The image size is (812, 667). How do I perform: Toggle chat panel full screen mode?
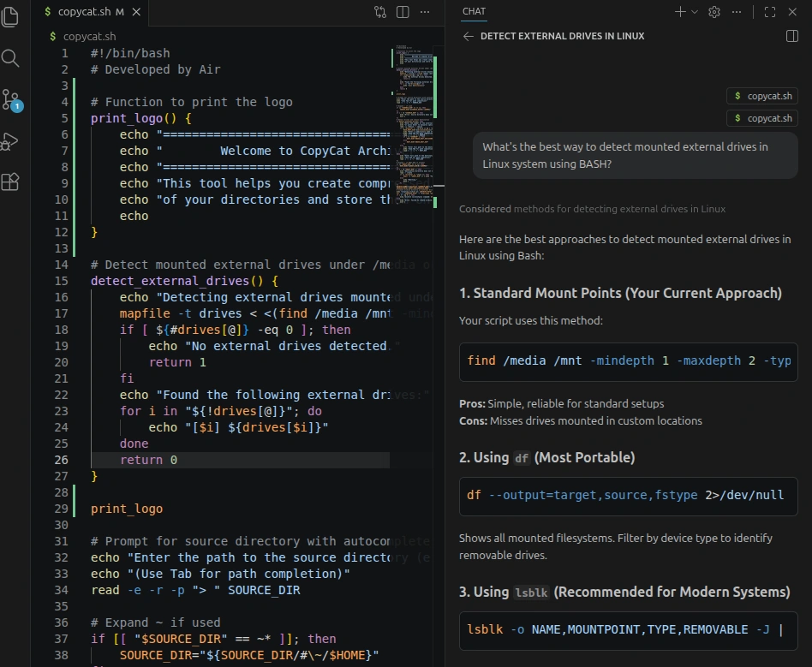(770, 12)
